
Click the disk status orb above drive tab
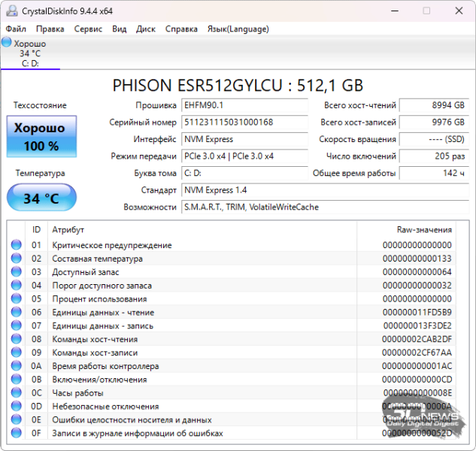7,43
